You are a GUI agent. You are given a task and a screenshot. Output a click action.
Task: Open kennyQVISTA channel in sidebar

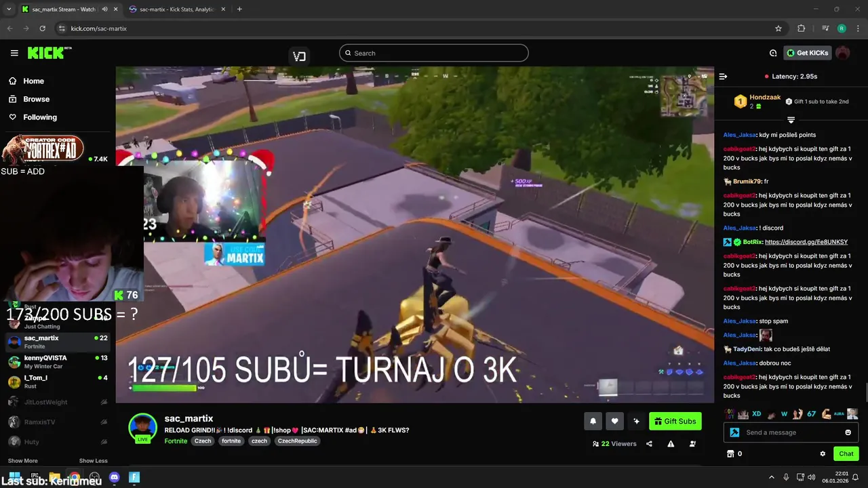(58, 362)
